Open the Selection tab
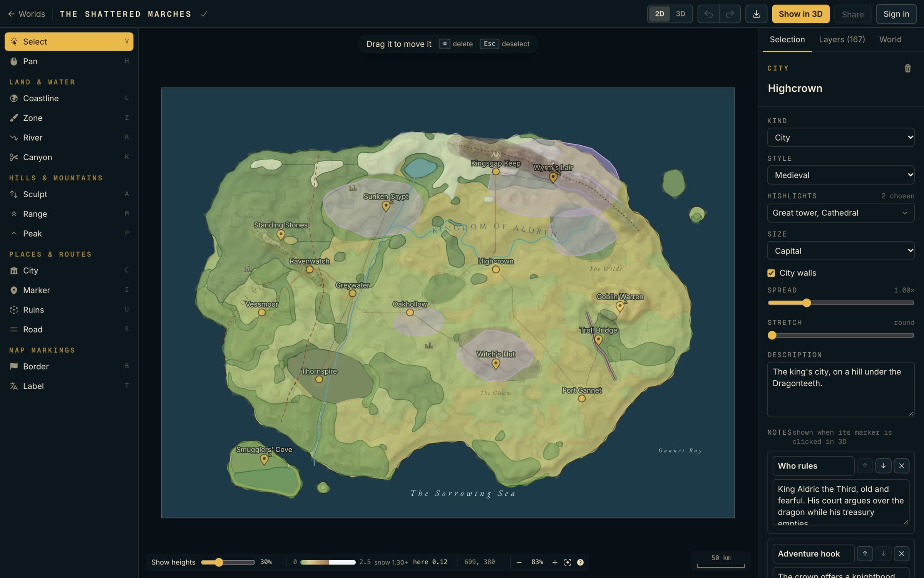The image size is (924, 578). click(x=787, y=39)
